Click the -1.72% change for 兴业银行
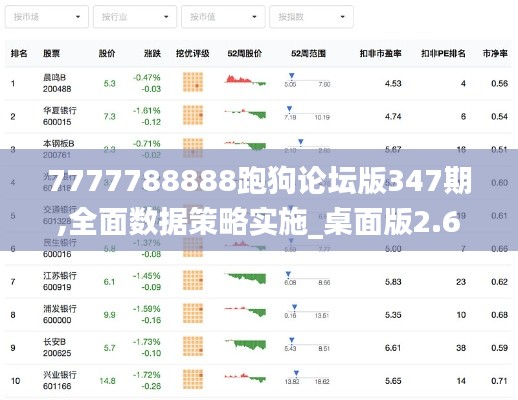 click(147, 375)
